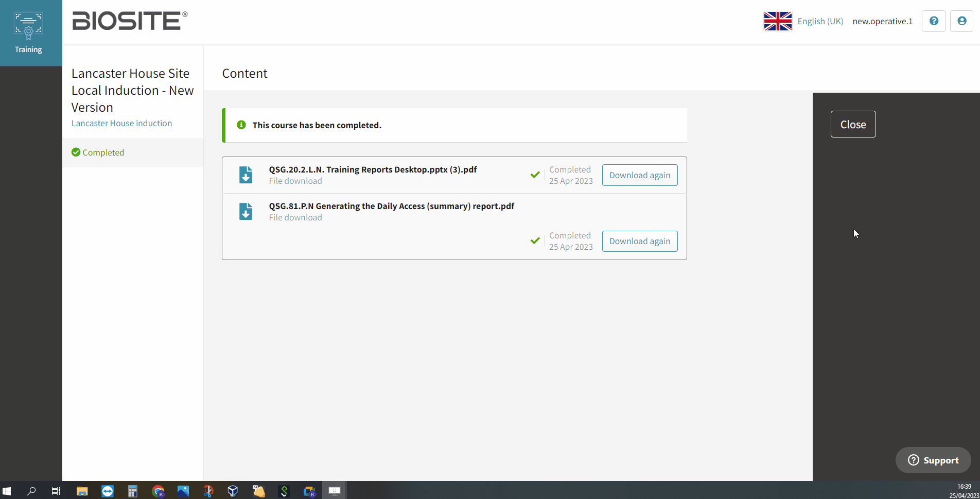
Task: Open the QSG.20.2.L.N. Training Reports file
Action: 373,169
